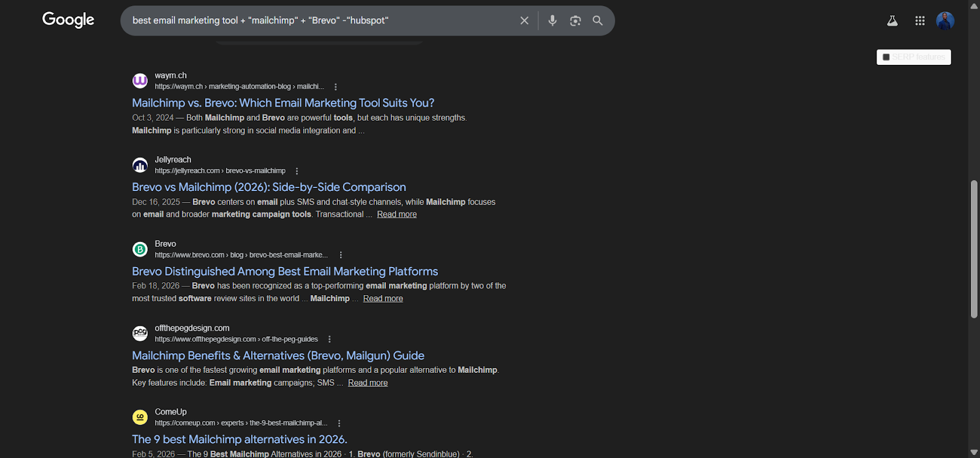Open more options for the waym.ch result
Image resolution: width=980 pixels, height=458 pixels.
pos(336,87)
